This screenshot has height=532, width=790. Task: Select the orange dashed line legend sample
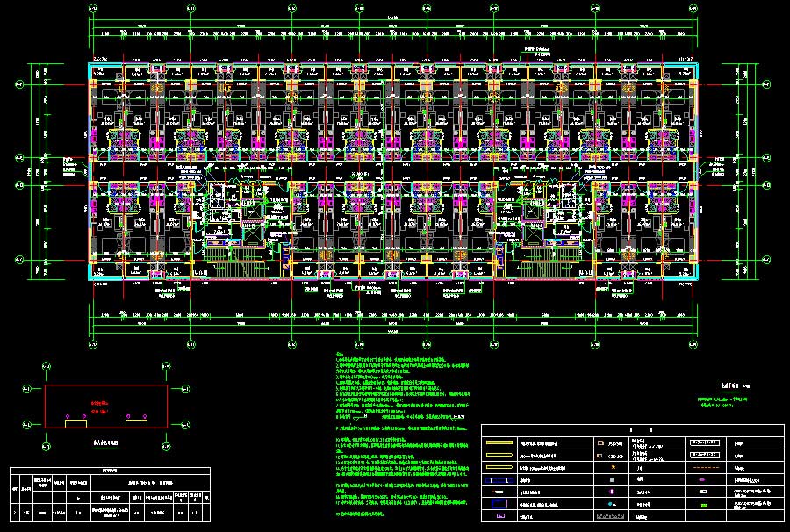[x=706, y=468]
